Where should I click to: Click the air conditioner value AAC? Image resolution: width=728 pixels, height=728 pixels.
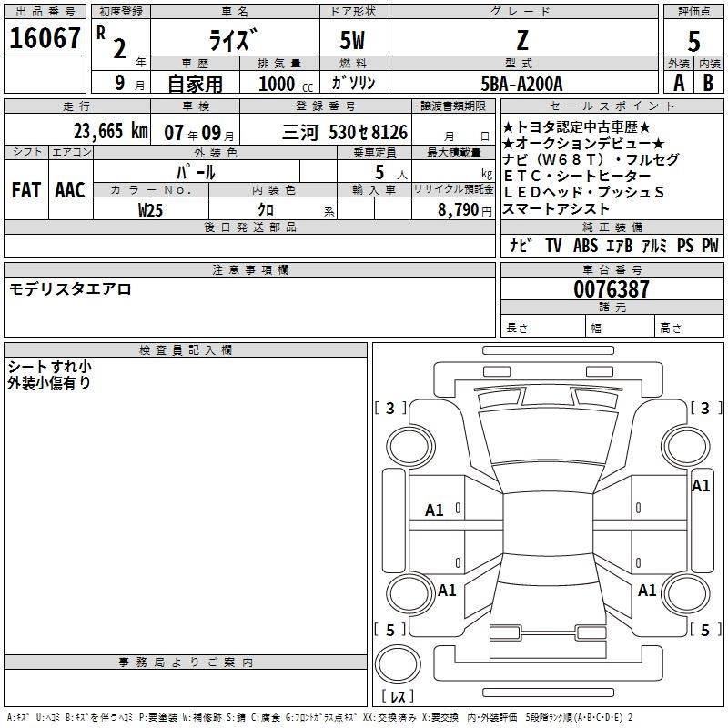pyautogui.click(x=70, y=190)
